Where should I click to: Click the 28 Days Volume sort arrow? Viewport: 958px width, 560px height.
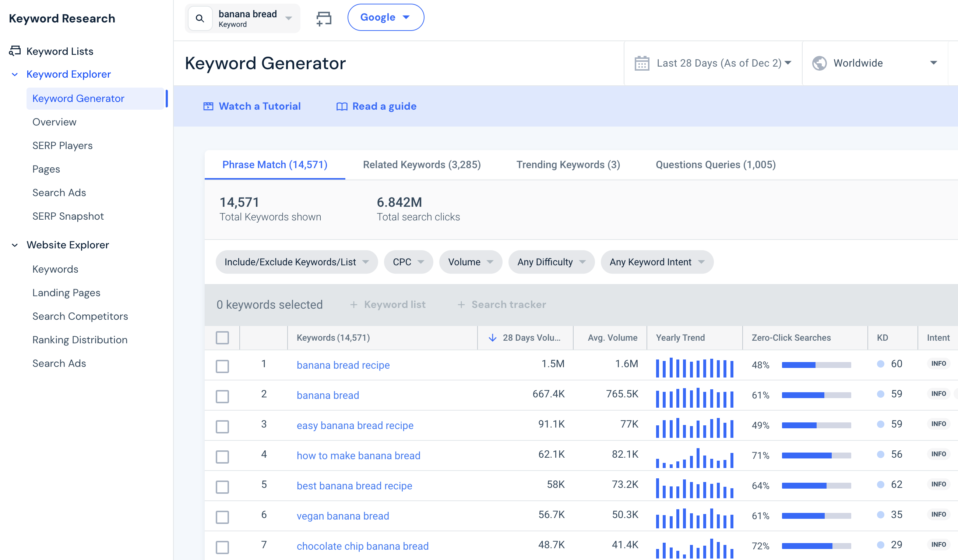(492, 337)
